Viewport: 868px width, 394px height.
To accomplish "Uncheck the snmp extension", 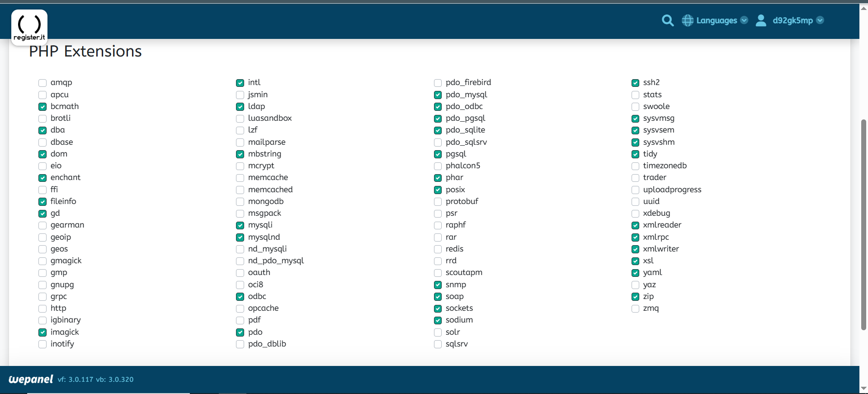I will click(x=438, y=285).
